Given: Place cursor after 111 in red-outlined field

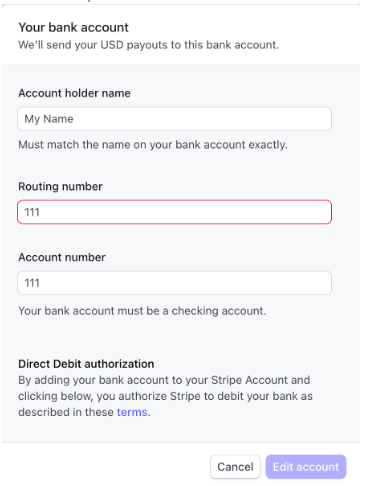Looking at the screenshot, I should (x=41, y=212).
